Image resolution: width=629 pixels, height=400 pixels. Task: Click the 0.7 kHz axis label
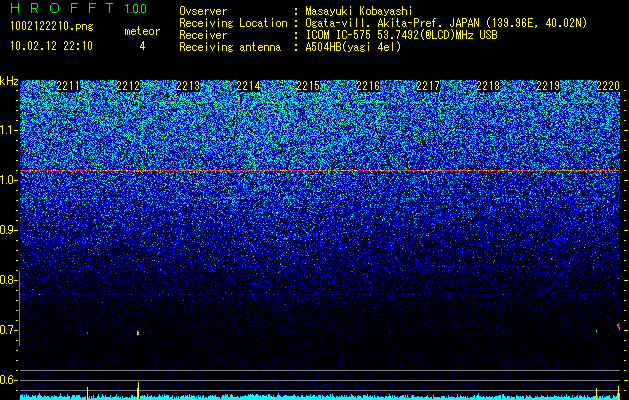8,330
